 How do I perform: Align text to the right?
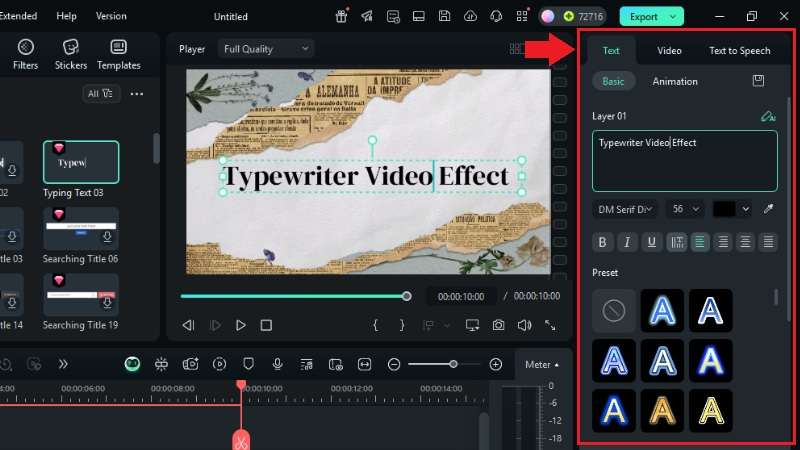click(723, 242)
